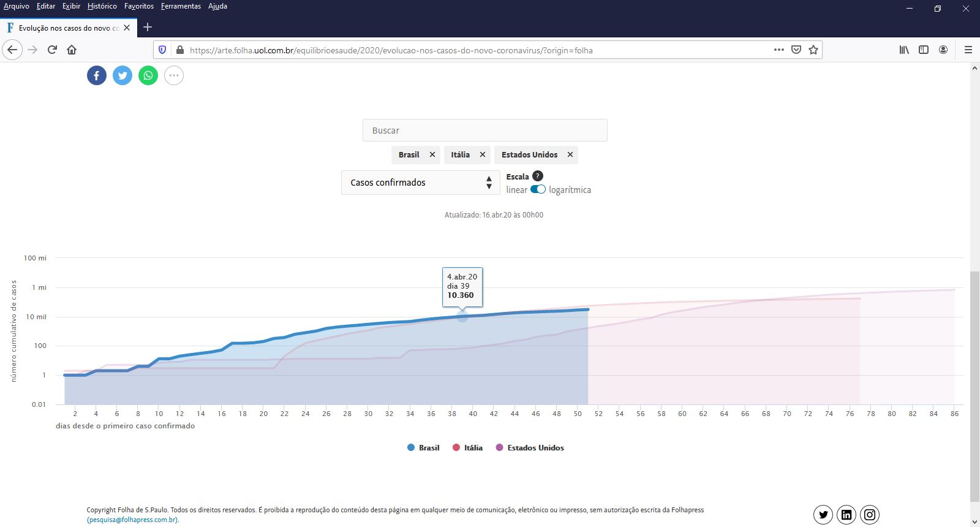
Task: Open the browser home page
Action: point(72,50)
